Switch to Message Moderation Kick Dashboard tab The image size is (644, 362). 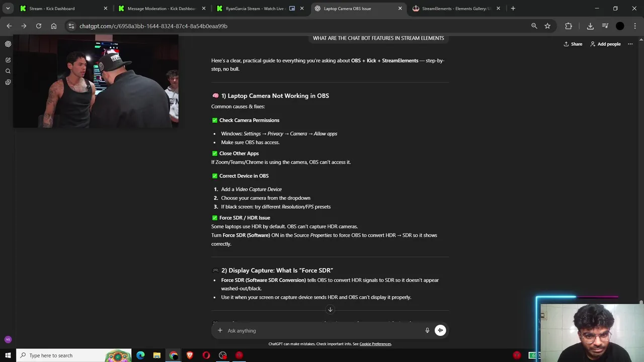point(161,9)
